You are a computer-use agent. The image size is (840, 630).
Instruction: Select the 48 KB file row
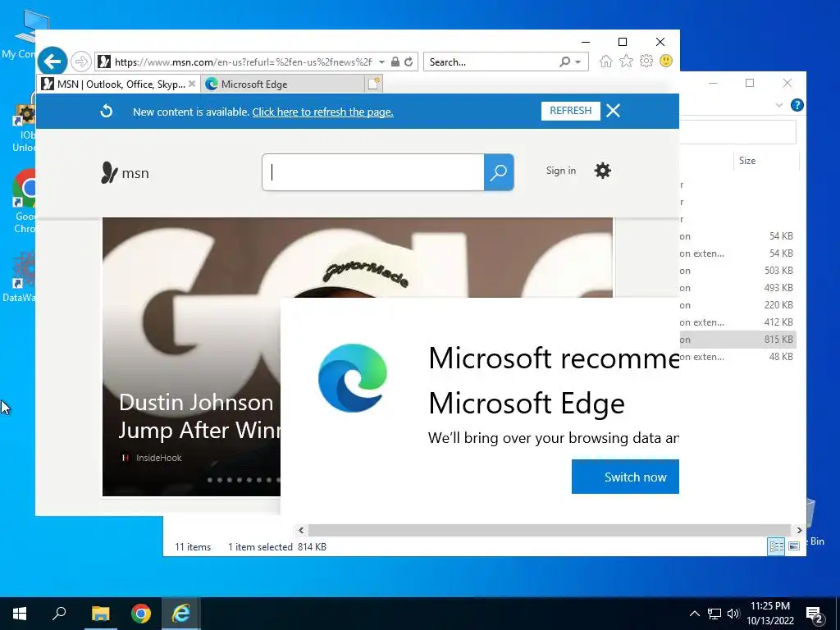(x=737, y=356)
